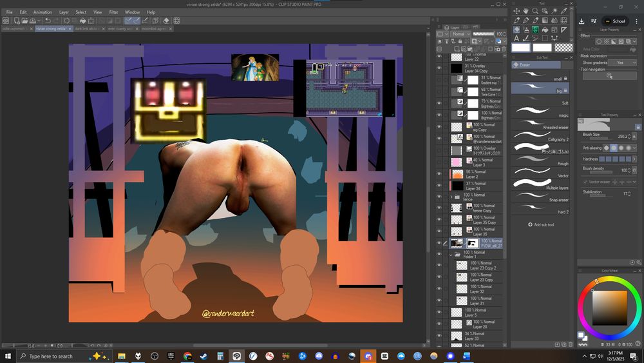Select the Eyedropper tool in Tool palette

pyautogui.click(x=564, y=11)
